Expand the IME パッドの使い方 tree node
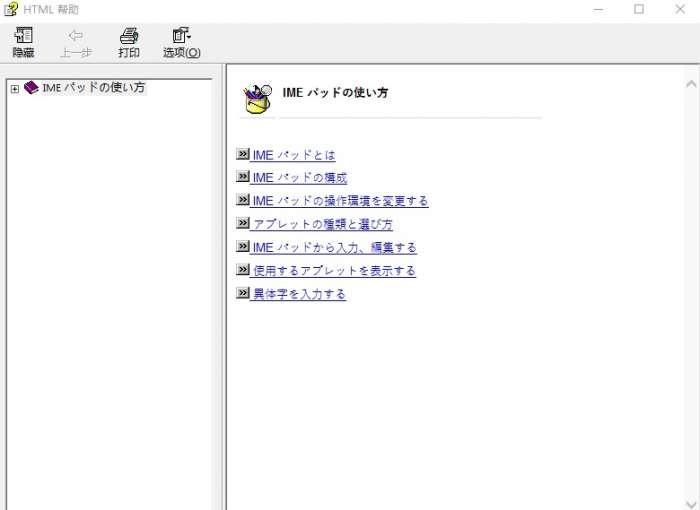The width and height of the screenshot is (700, 510). 15,89
